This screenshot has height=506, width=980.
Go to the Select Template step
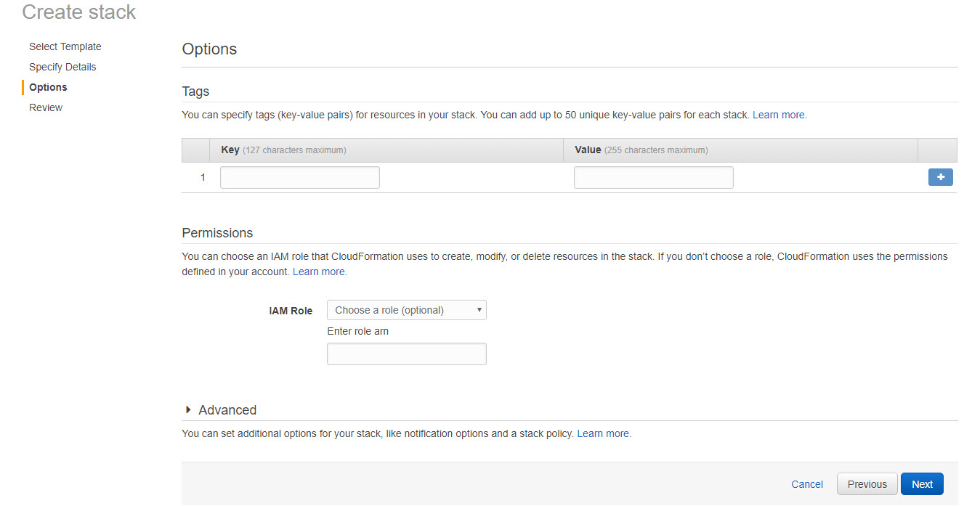[65, 46]
